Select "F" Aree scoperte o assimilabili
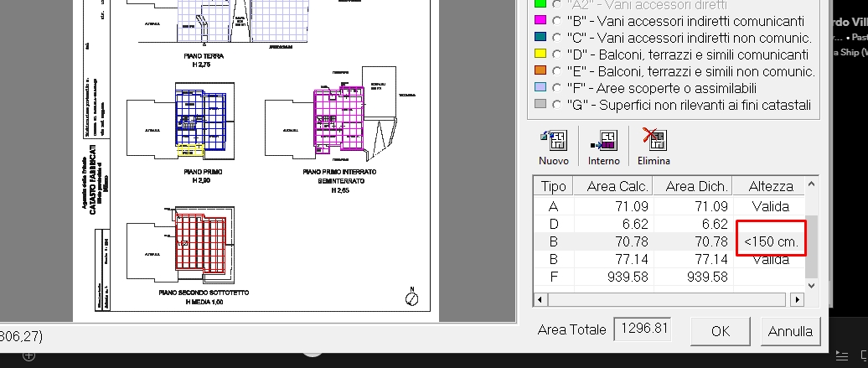 556,88
